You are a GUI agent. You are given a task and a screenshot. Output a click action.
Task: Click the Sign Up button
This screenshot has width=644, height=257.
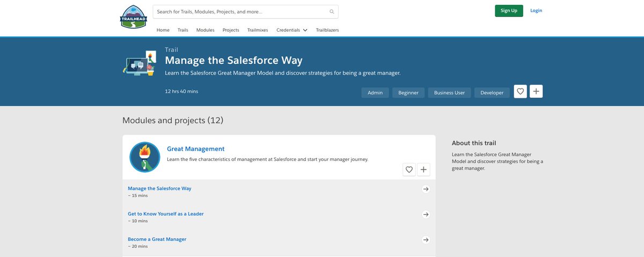tap(509, 11)
